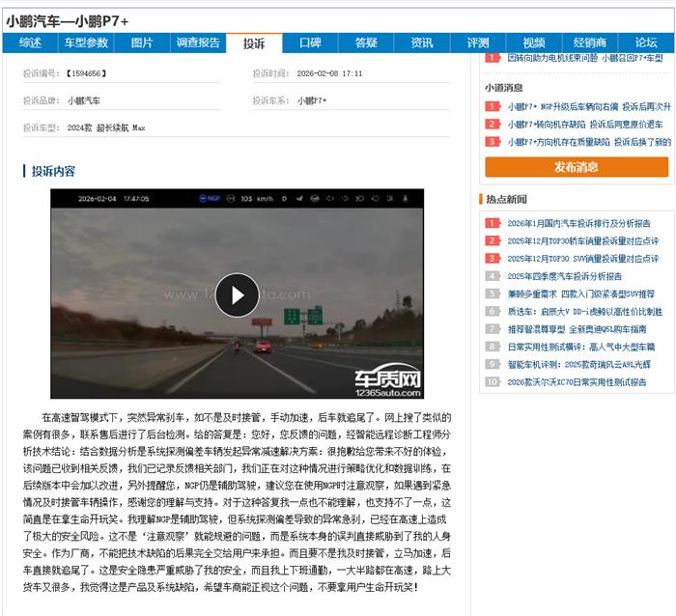Click rank 2 badge in 热点新闻
676x616 pixels.
click(x=493, y=241)
